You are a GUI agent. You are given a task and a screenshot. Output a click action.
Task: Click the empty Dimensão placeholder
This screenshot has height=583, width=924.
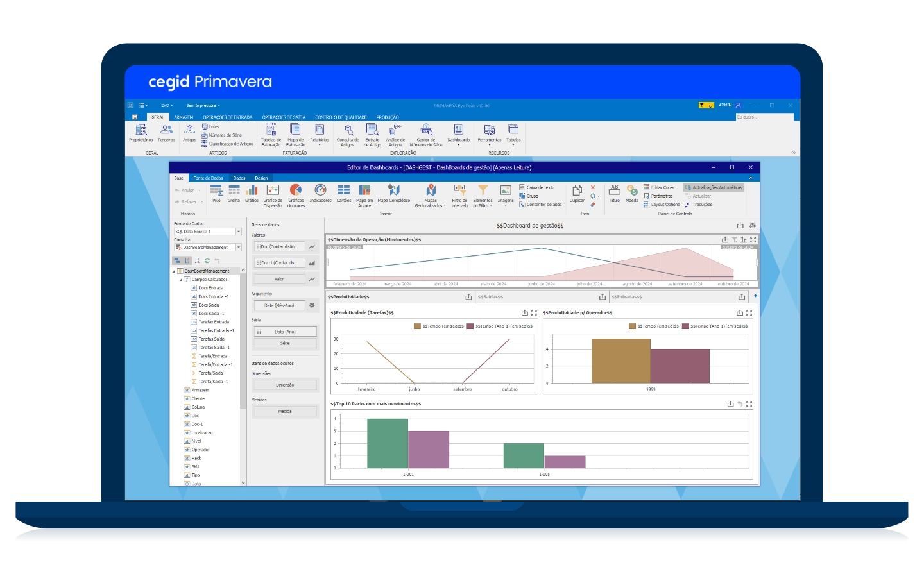coord(285,385)
